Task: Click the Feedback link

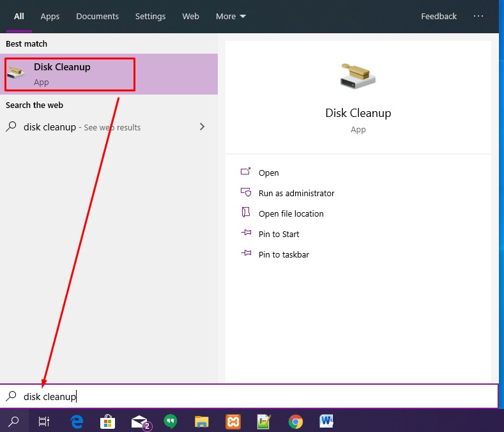Action: click(x=439, y=17)
